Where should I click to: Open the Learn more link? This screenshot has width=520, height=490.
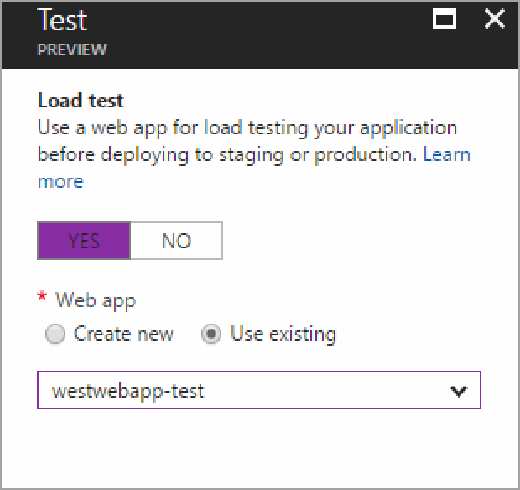446,155
